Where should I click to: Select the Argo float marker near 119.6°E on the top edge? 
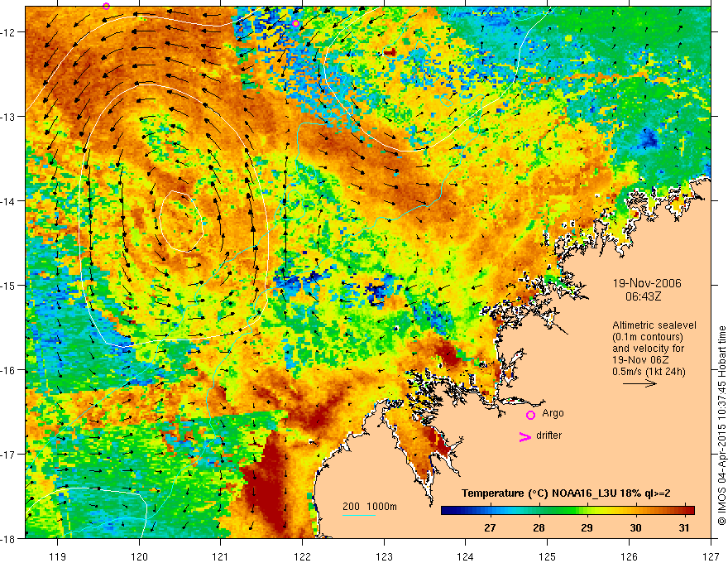coord(107,6)
